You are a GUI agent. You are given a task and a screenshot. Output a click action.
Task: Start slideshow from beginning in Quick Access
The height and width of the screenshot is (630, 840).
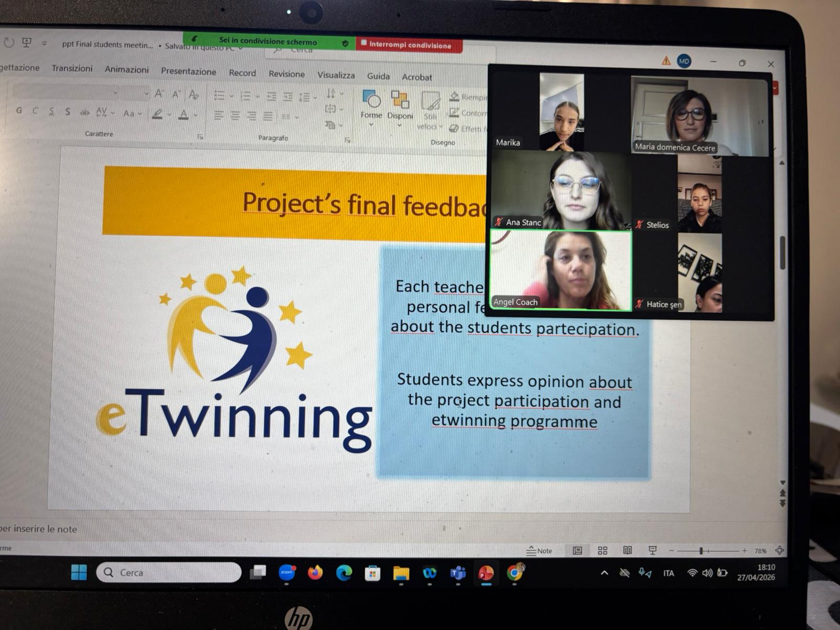point(27,43)
